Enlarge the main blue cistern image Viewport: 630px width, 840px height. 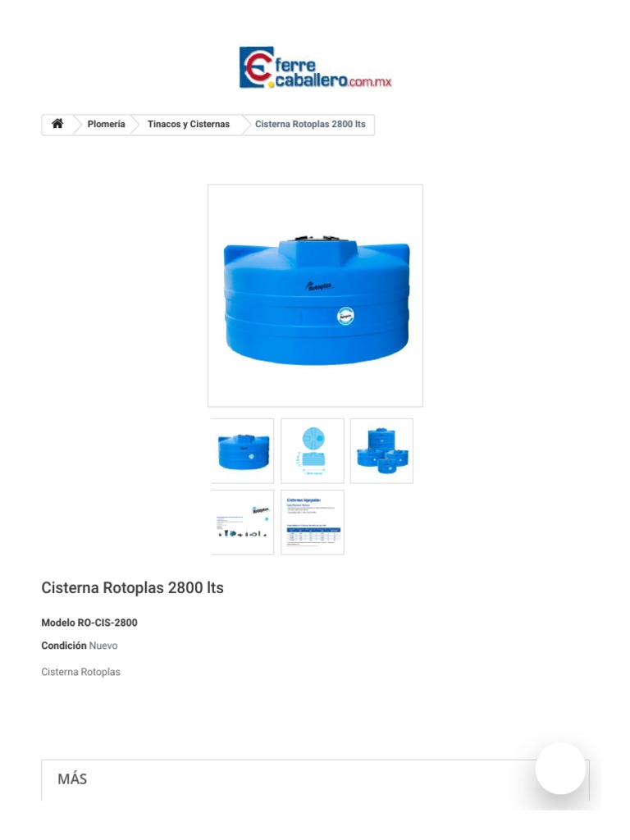(x=315, y=295)
